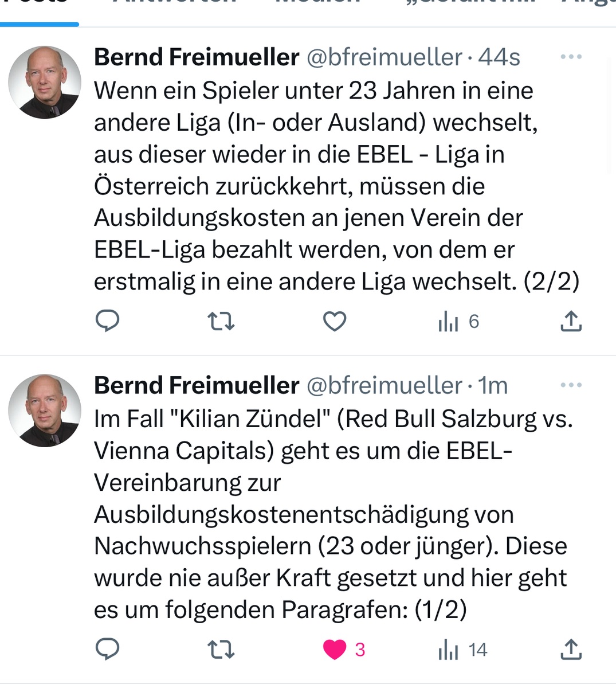Screen dimensions: 616x688
Task: Switch to the Medien tab
Action: [318, 3]
